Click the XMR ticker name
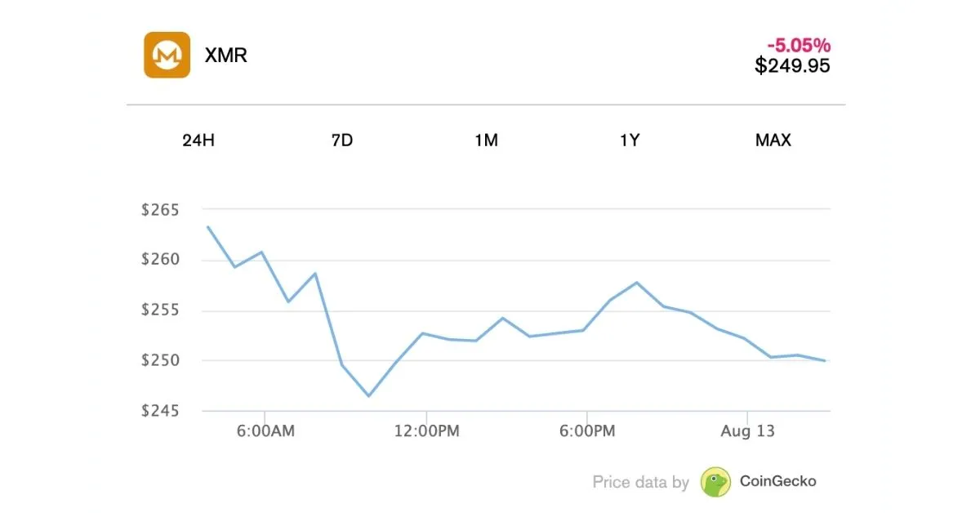The height and width of the screenshot is (513, 980). coord(226,56)
